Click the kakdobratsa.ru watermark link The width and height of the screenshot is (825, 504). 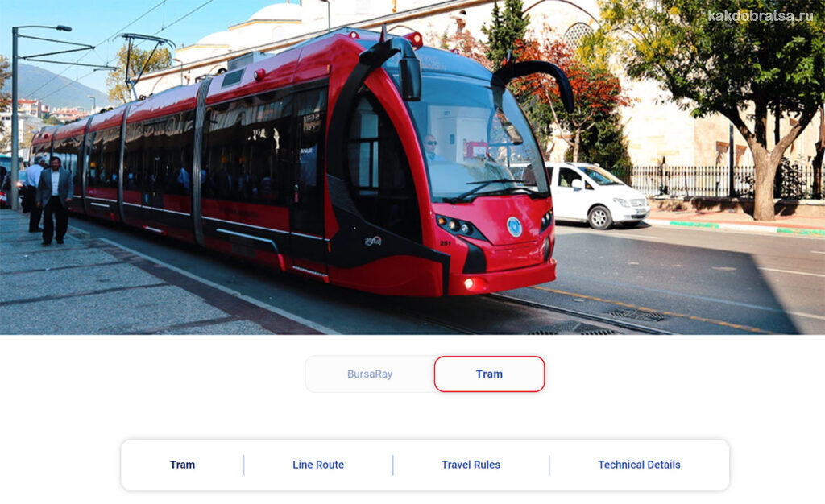pyautogui.click(x=761, y=16)
